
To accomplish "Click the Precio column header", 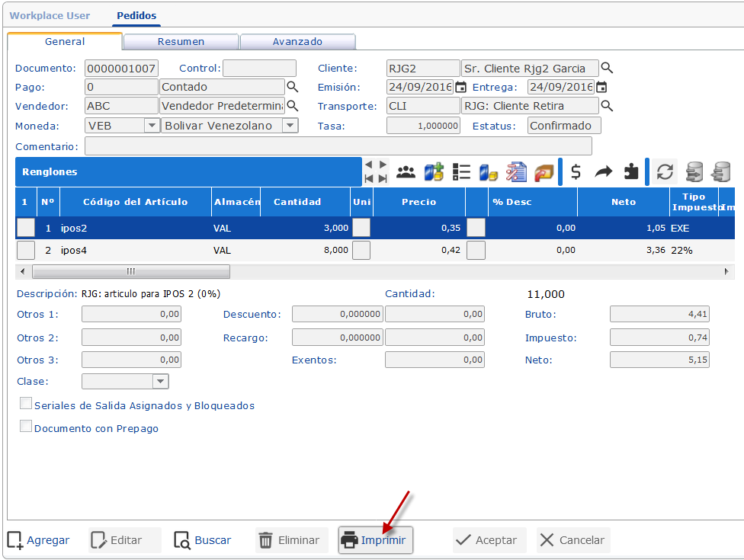I will pos(419,202).
